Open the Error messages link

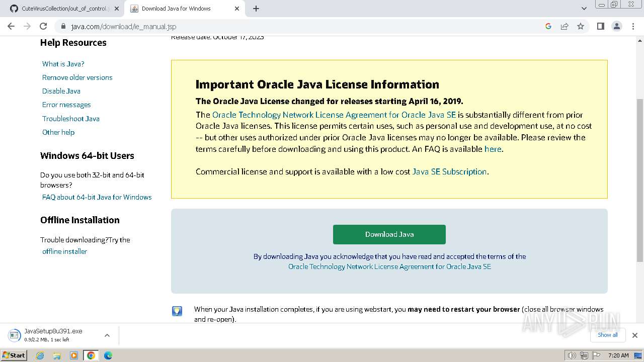point(66,105)
